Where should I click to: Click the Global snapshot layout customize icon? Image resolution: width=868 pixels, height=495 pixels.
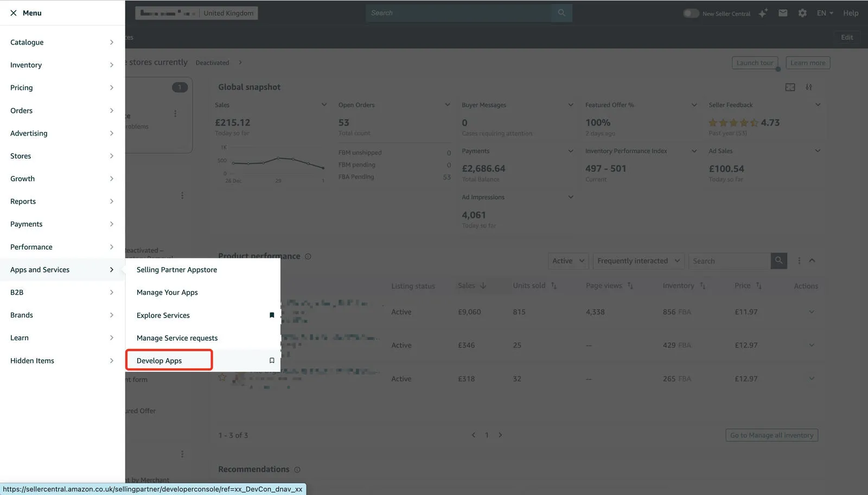[x=790, y=87]
